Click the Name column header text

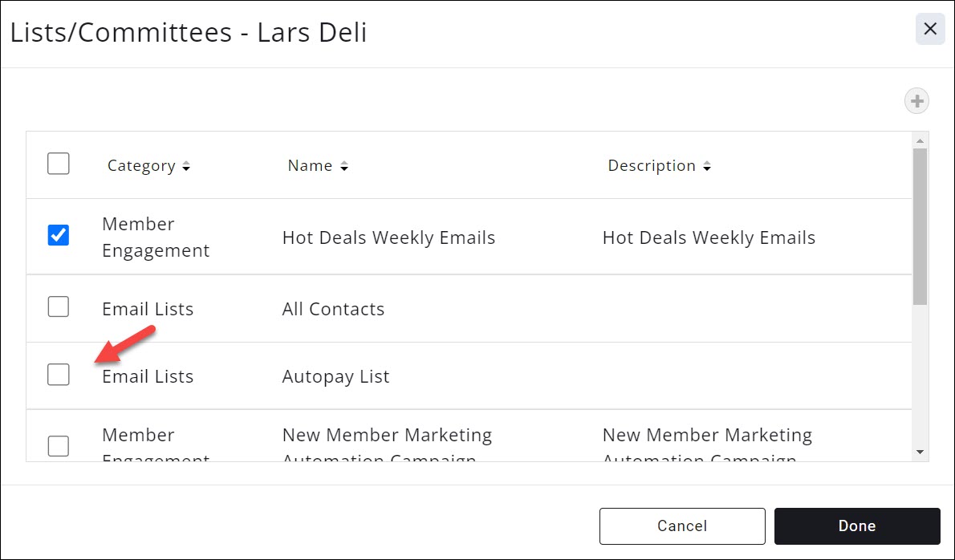pos(310,166)
